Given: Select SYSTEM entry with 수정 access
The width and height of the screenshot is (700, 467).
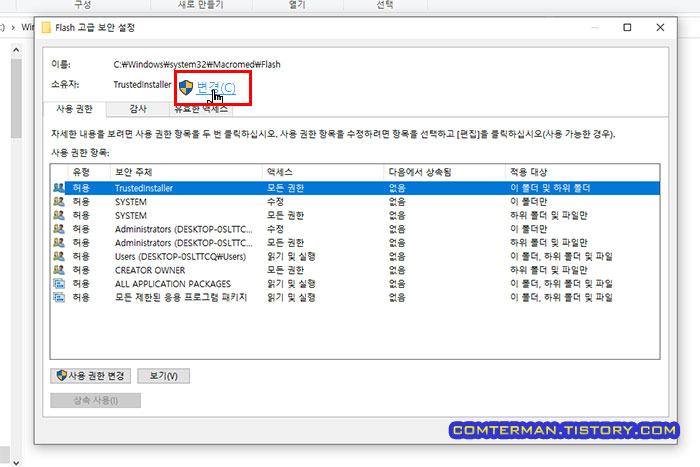Looking at the screenshot, I should pos(355,202).
